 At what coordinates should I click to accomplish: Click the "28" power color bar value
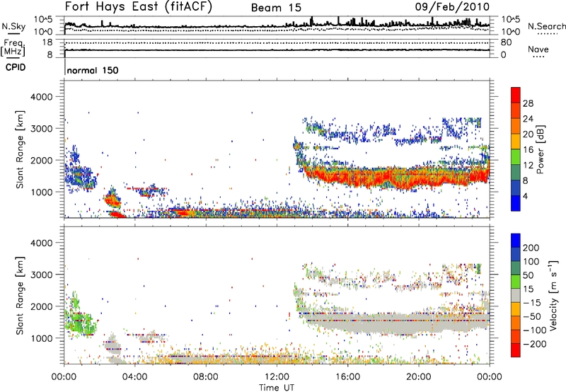tap(528, 103)
